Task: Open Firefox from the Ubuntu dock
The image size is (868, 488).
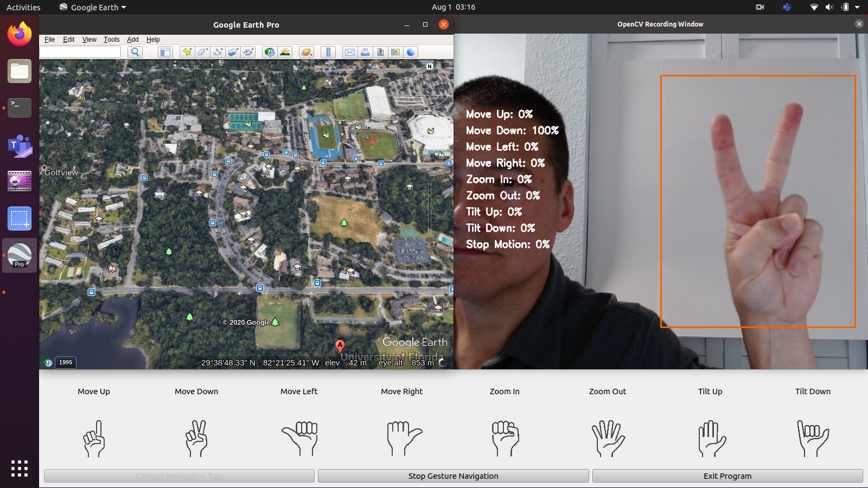Action: click(20, 34)
